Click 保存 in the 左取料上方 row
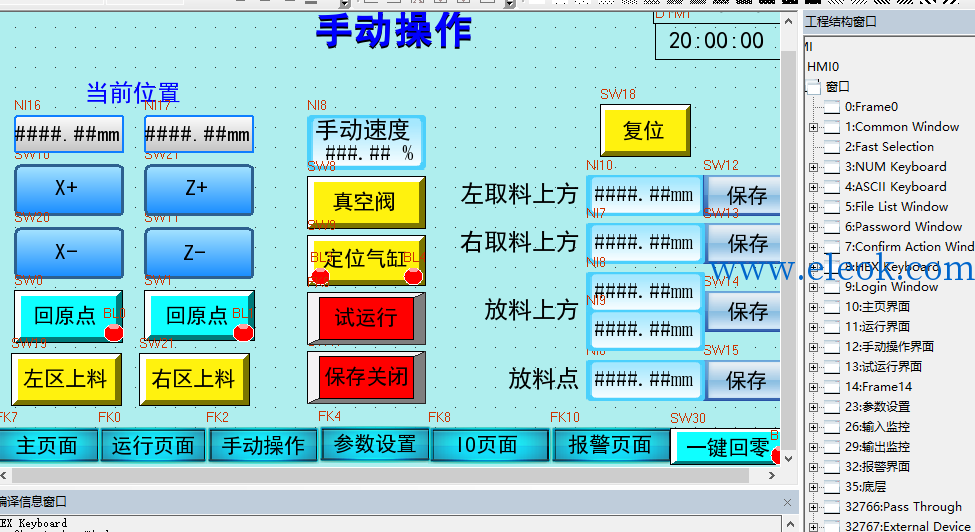Screen dimensions: 975x532 coord(744,195)
